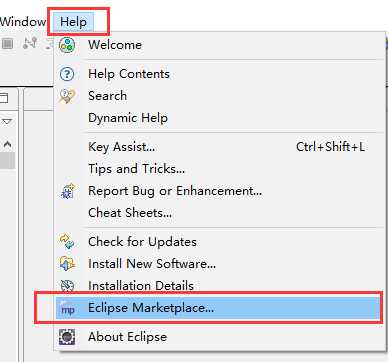Click the up arrow in left panel scrollbar
Image resolution: width=388 pixels, height=362 pixels.
click(8, 144)
